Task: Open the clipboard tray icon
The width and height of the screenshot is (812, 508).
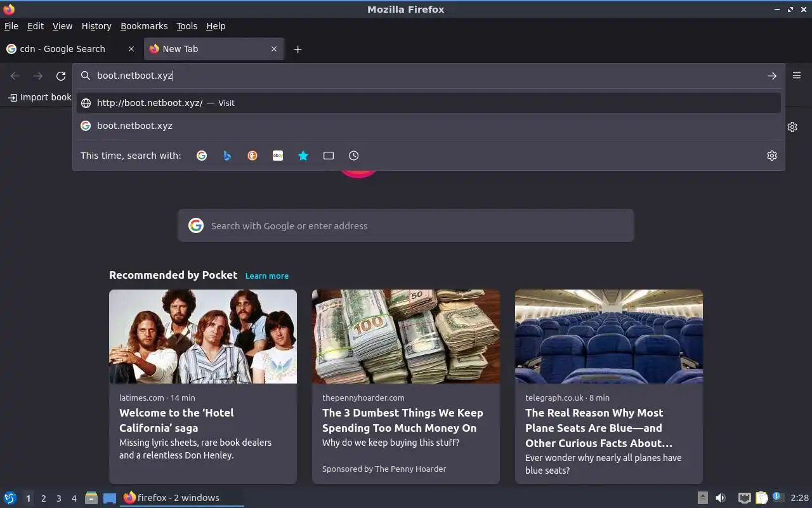Action: (761, 498)
